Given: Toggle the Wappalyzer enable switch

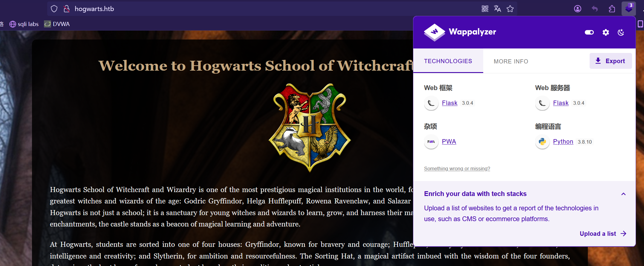Looking at the screenshot, I should (x=589, y=32).
